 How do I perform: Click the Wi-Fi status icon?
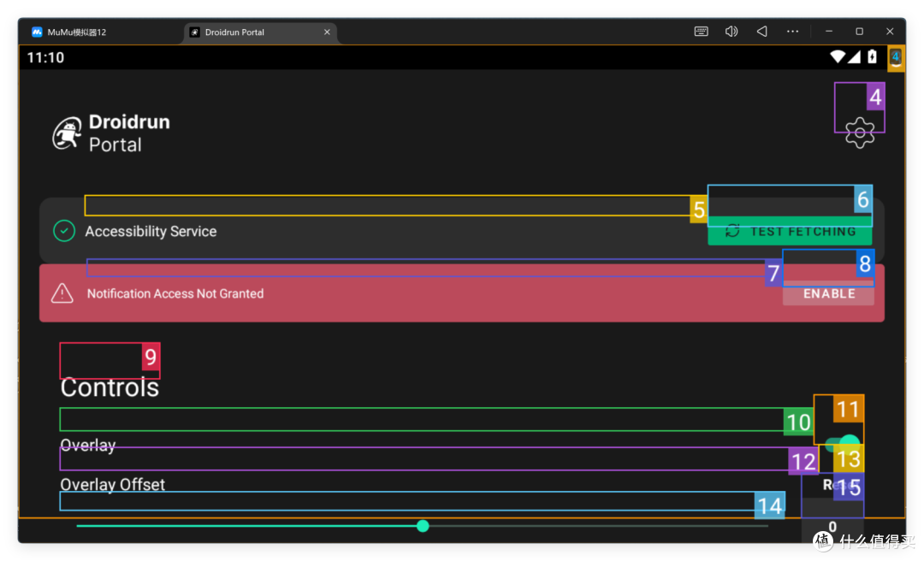click(838, 57)
